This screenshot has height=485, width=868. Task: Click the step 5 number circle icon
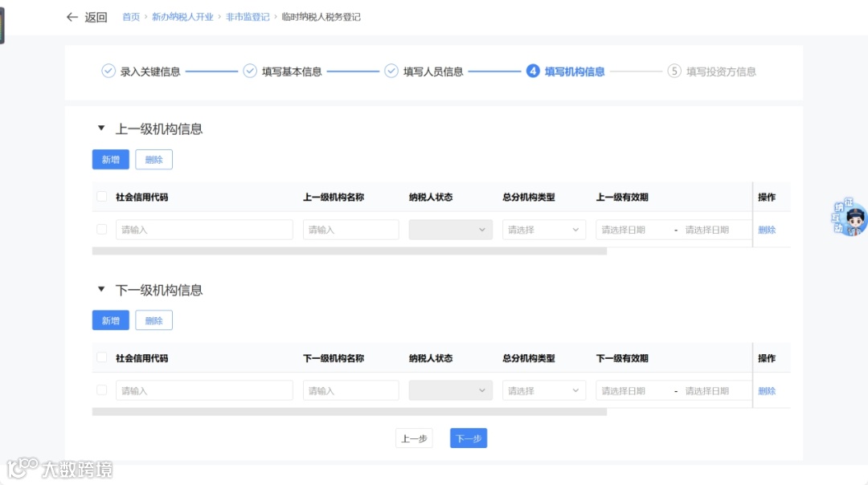coord(674,71)
